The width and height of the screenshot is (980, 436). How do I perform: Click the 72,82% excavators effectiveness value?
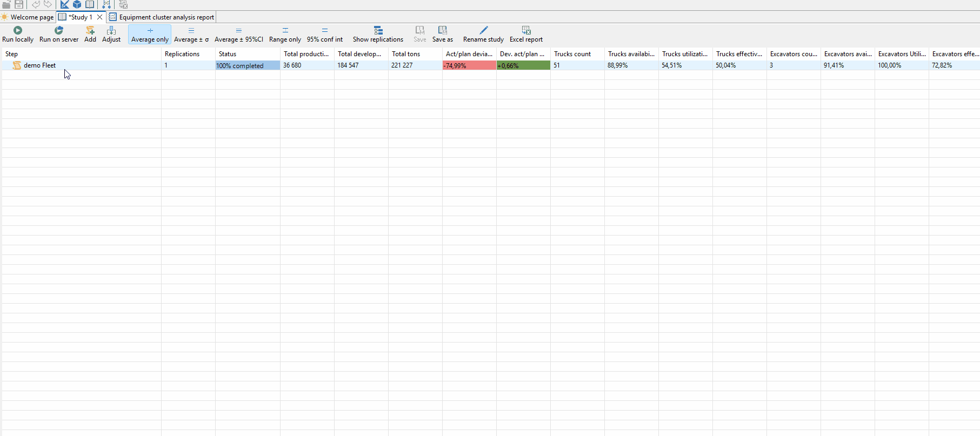coord(942,65)
